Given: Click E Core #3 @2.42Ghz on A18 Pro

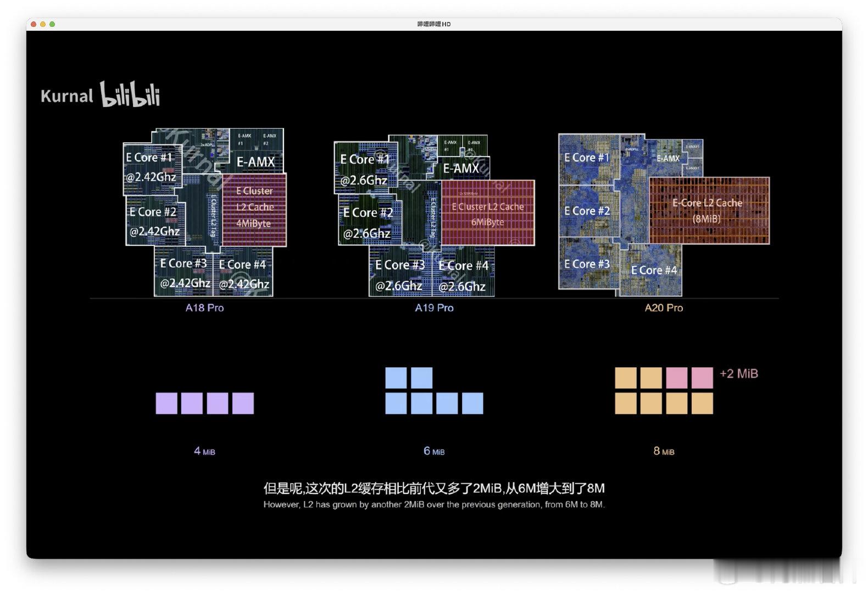Looking at the screenshot, I should click(x=183, y=273).
